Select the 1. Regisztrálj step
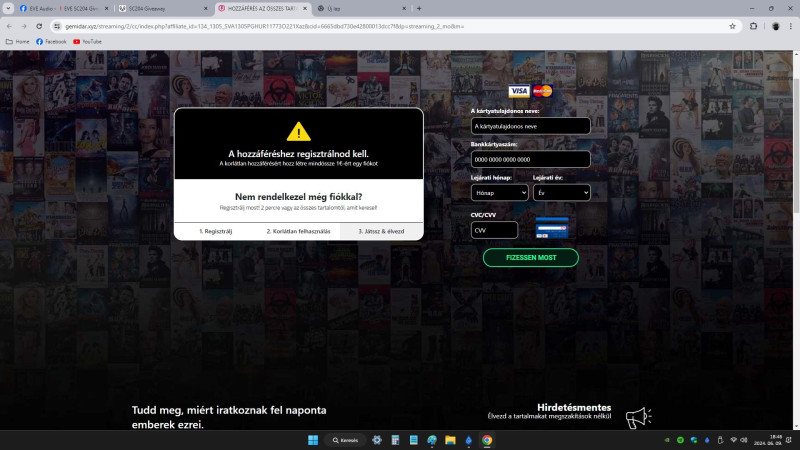This screenshot has height=450, width=800. 215,231
